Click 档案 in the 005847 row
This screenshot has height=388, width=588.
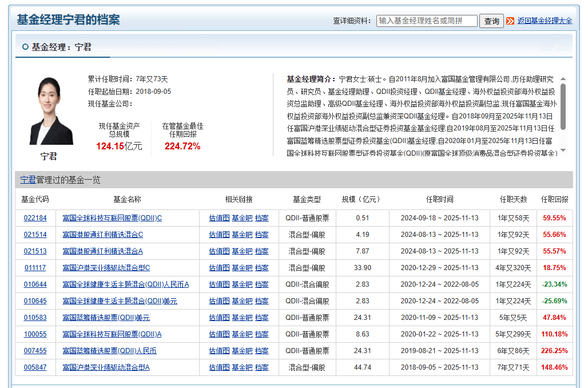pos(262,367)
